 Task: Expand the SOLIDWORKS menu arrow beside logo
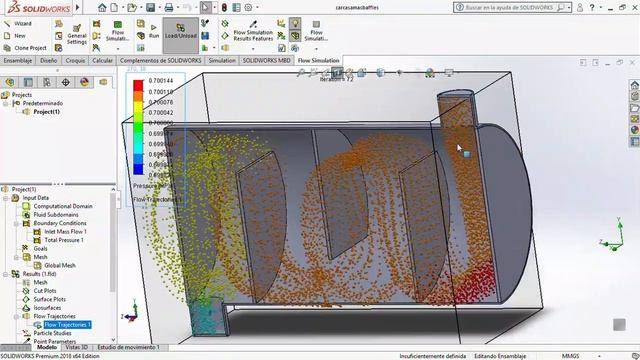pos(78,7)
